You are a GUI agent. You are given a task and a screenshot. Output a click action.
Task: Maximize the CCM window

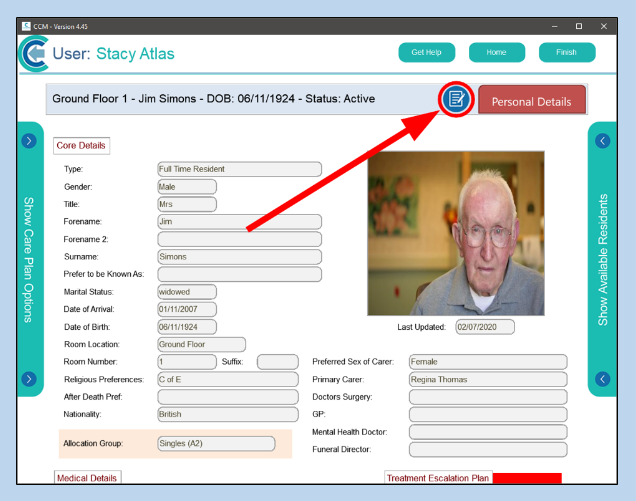click(x=579, y=26)
